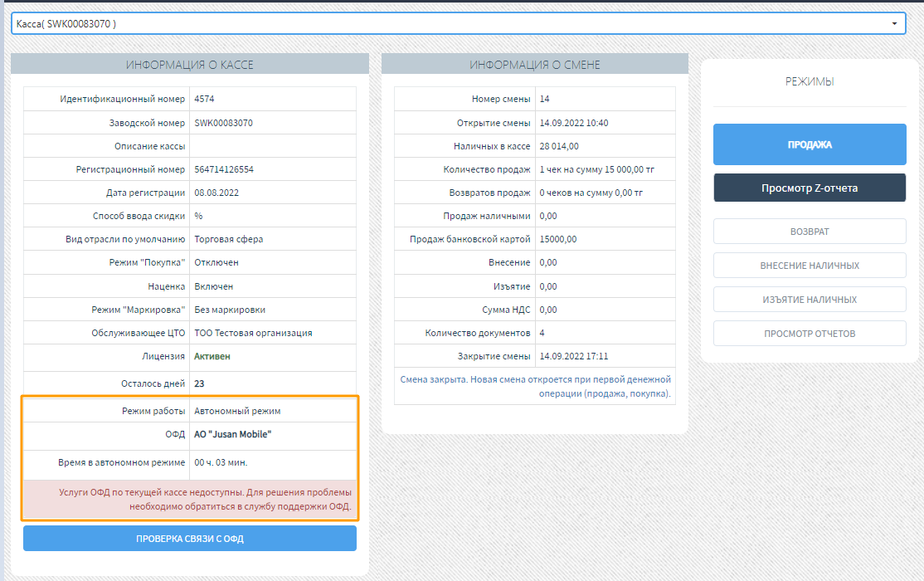924x581 pixels.
Task: Click the Смена закрыта notice text
Action: (535, 386)
